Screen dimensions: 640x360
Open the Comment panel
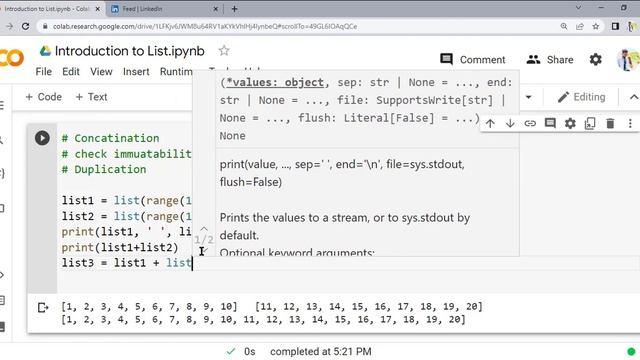(473, 60)
